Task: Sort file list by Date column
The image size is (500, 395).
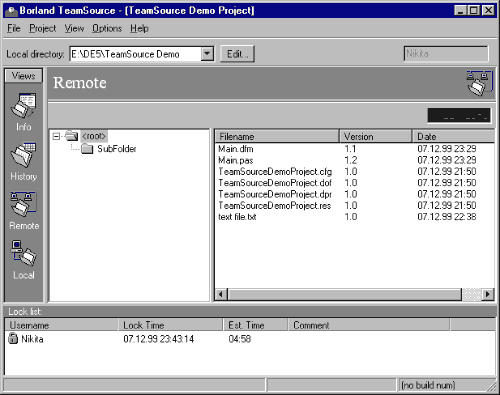Action: (454, 136)
